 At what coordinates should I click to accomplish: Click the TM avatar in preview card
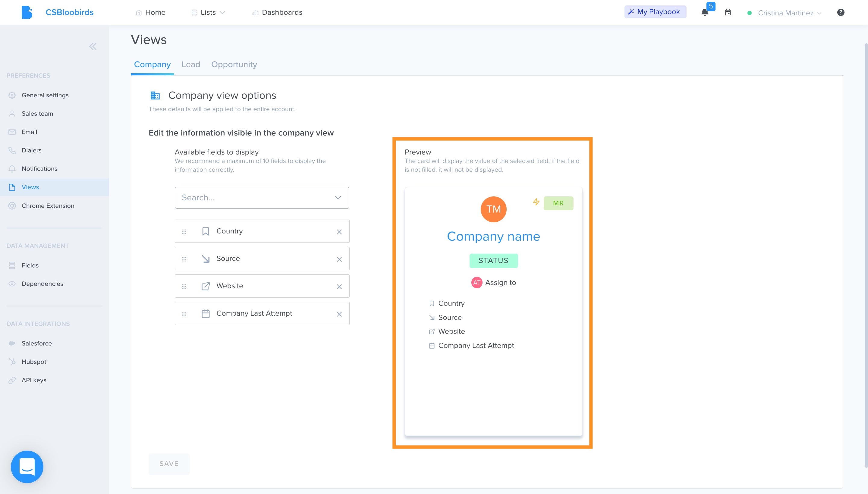[493, 209]
